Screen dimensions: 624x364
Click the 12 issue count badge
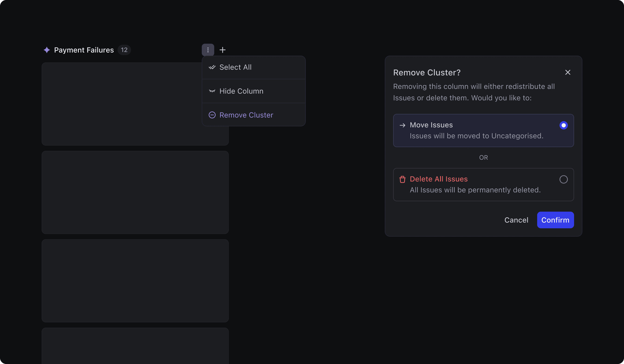(124, 50)
